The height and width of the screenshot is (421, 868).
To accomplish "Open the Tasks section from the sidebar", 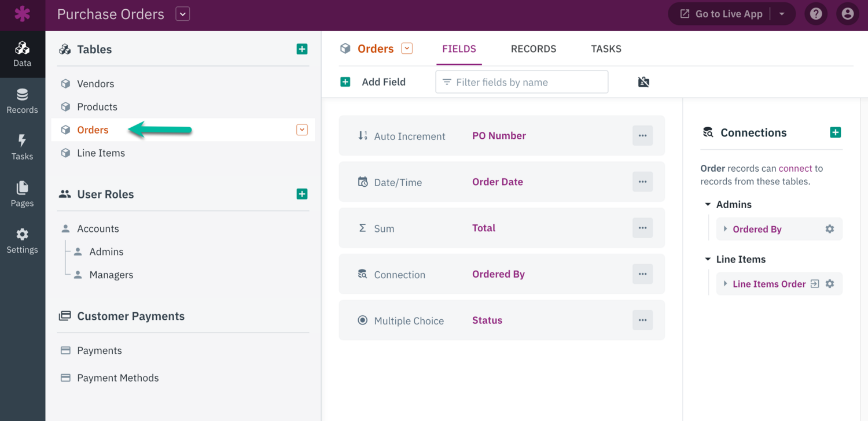I will pos(23,147).
